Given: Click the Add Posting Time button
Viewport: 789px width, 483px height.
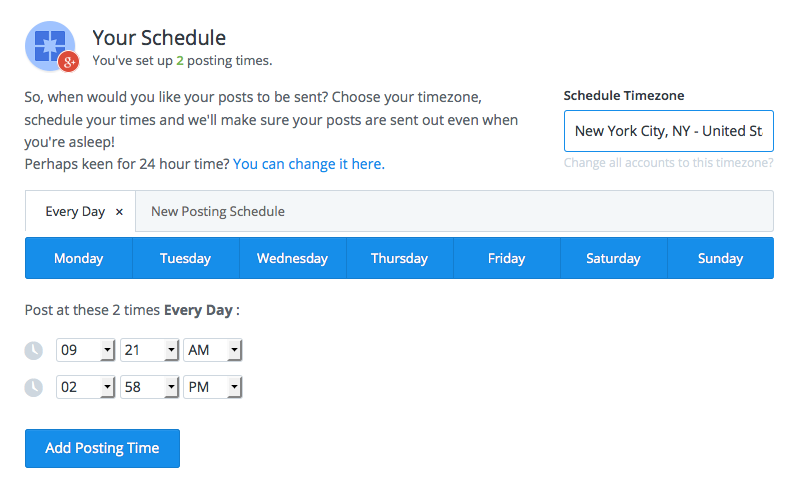Looking at the screenshot, I should tap(103, 448).
